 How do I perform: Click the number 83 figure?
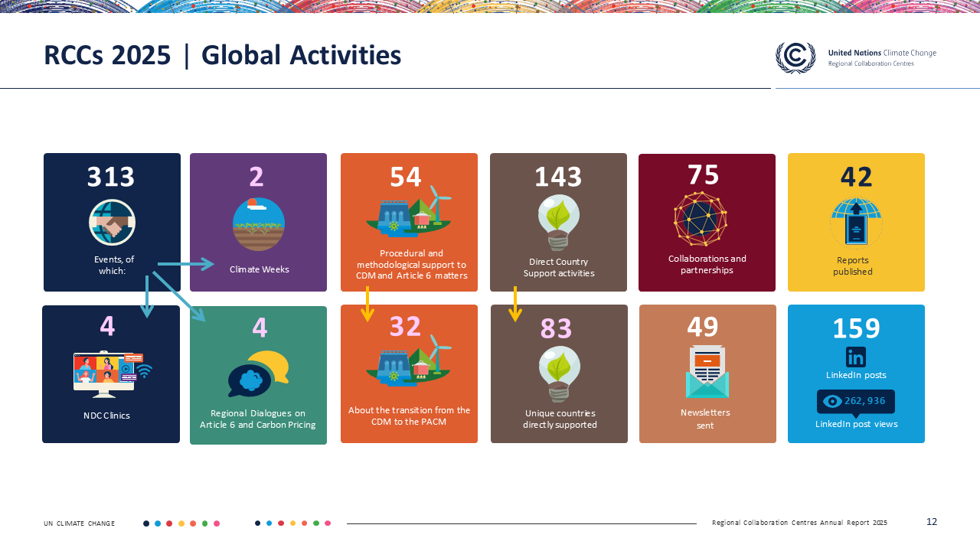click(x=557, y=328)
